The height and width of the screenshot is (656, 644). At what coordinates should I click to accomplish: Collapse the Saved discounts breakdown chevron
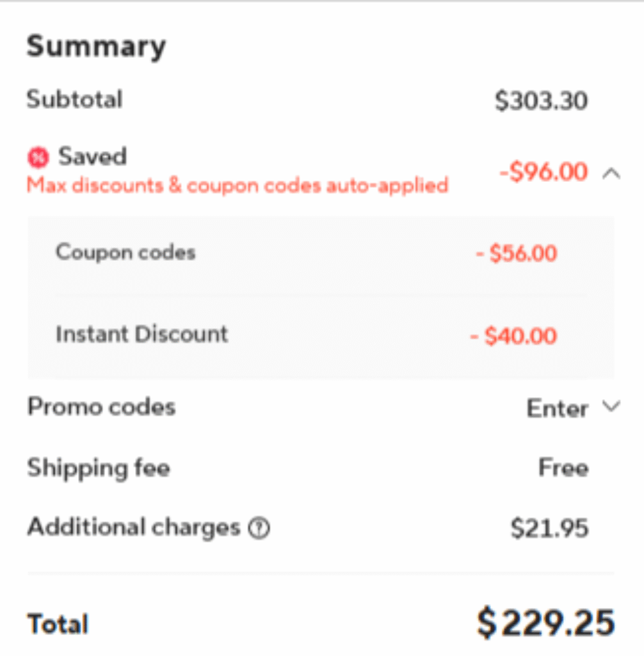pos(611,172)
